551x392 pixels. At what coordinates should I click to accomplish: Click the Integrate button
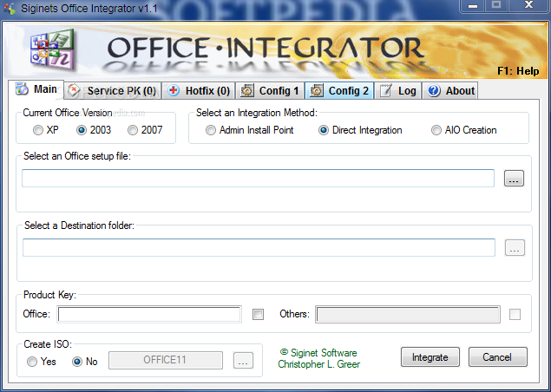(x=430, y=356)
